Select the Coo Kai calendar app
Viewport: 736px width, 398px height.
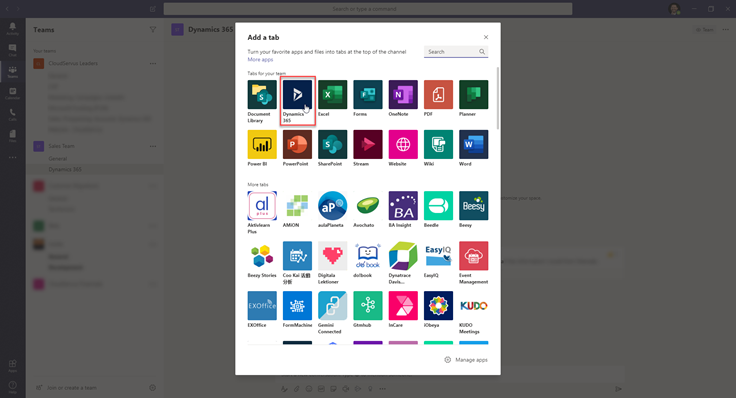tap(297, 256)
